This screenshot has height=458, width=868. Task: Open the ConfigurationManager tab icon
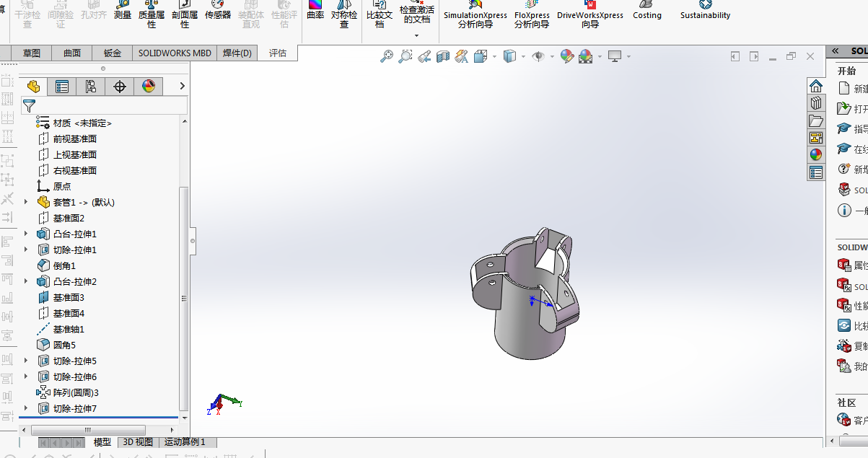click(x=91, y=87)
